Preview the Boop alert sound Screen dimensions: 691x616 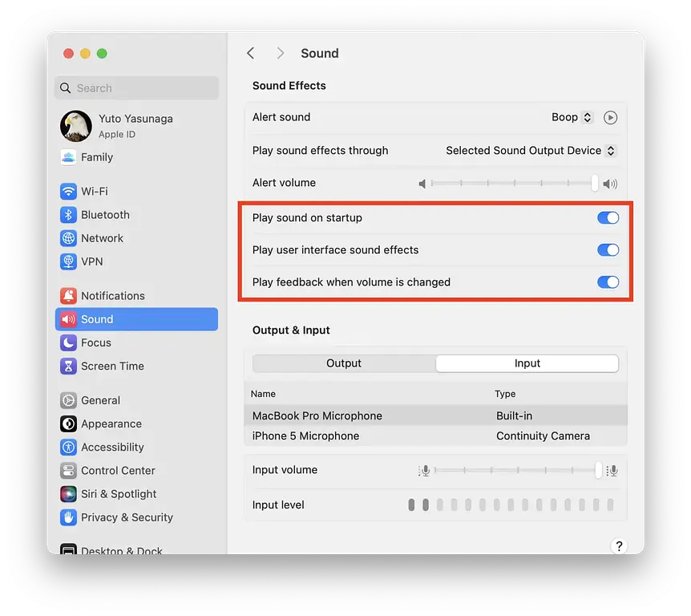(x=610, y=117)
